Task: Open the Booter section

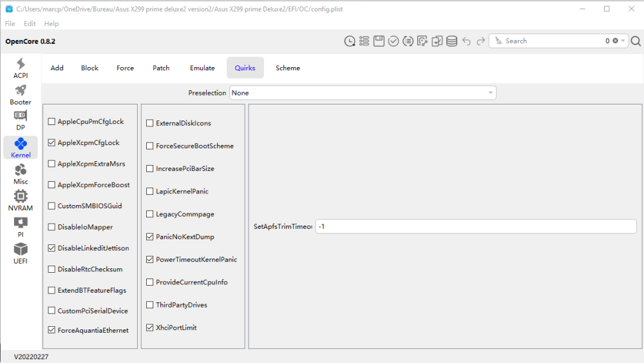Action: [x=21, y=95]
